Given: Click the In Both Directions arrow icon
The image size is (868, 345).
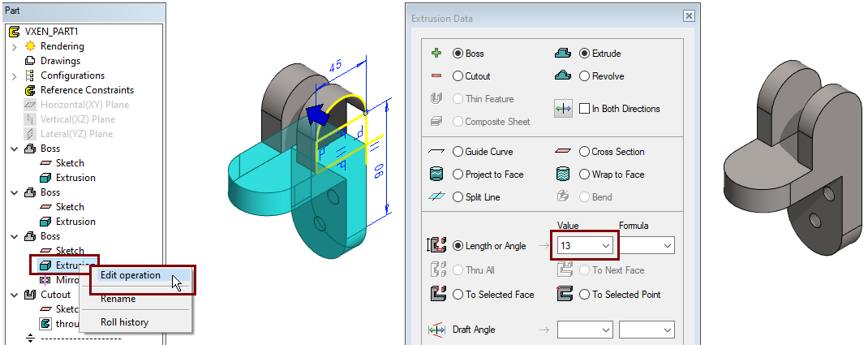Looking at the screenshot, I should 563,109.
